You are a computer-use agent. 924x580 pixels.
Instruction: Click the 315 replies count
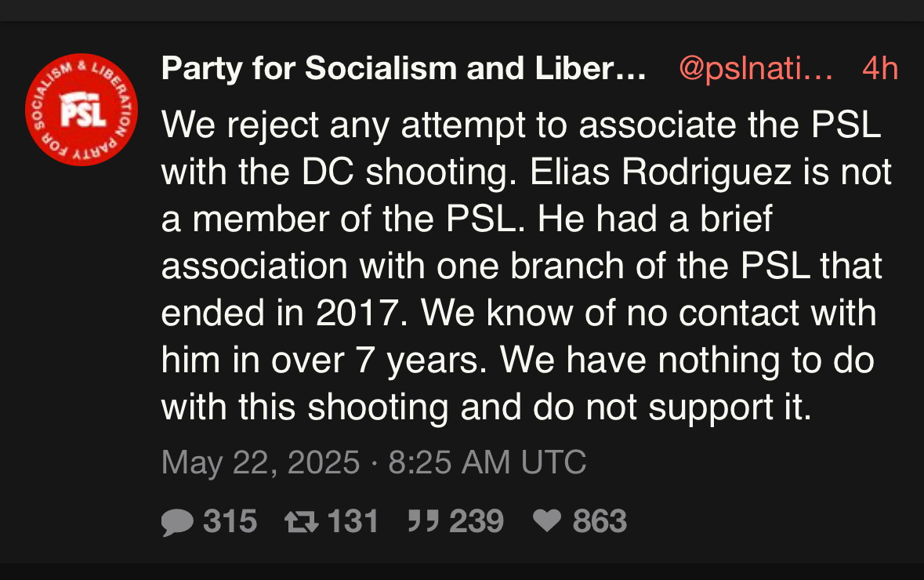pyautogui.click(x=230, y=522)
